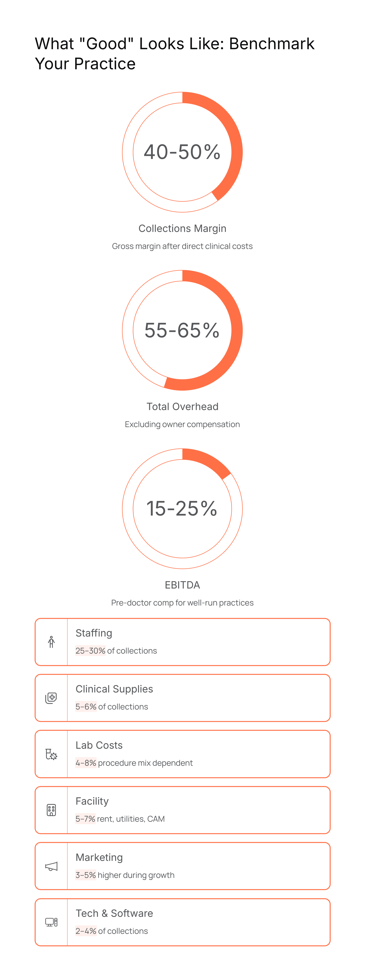Click the 40-50% value inside the ring
This screenshot has height=980, width=365.
182,152
